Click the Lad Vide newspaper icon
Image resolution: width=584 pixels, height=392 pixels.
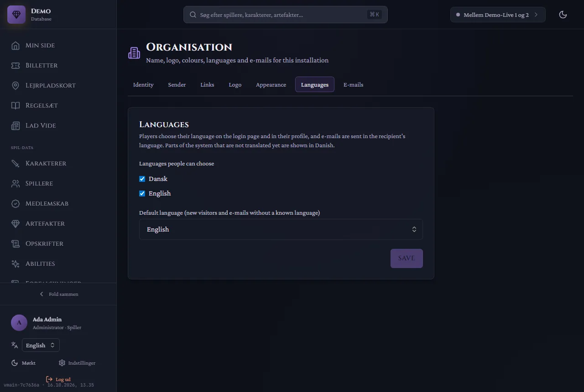(16, 125)
